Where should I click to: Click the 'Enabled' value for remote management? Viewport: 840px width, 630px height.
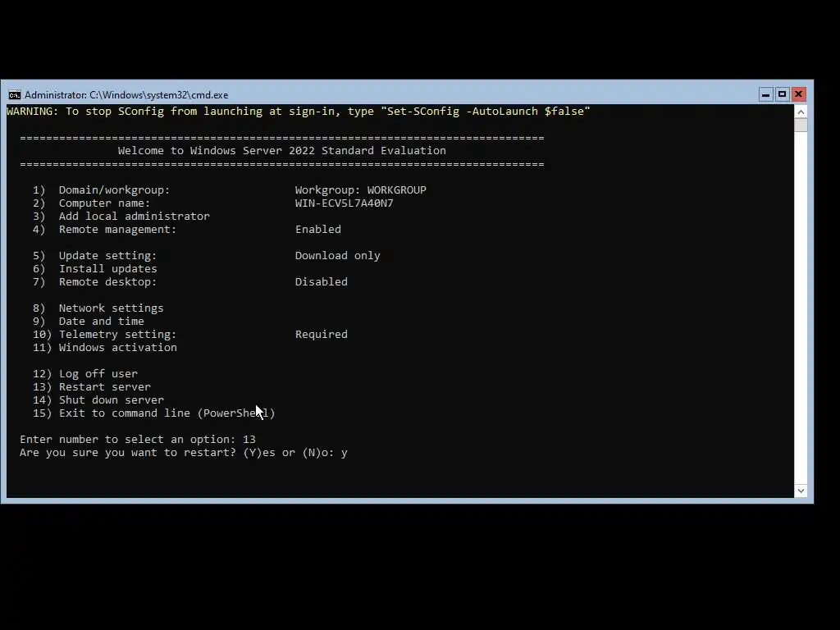point(318,230)
